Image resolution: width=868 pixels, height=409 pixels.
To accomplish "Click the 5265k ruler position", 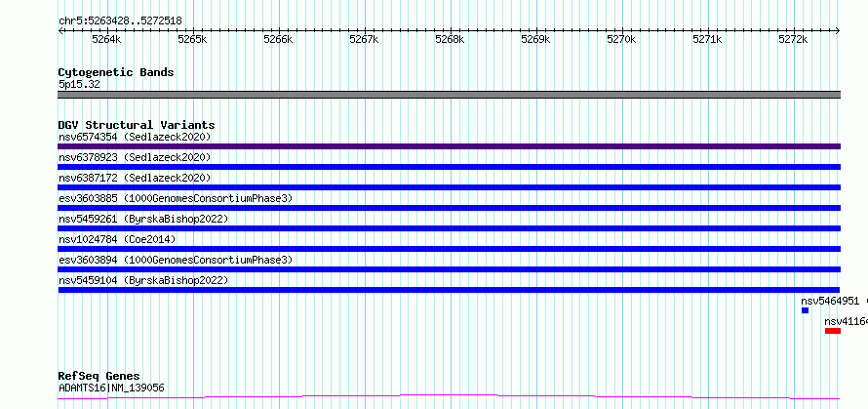I will pyautogui.click(x=192, y=40).
